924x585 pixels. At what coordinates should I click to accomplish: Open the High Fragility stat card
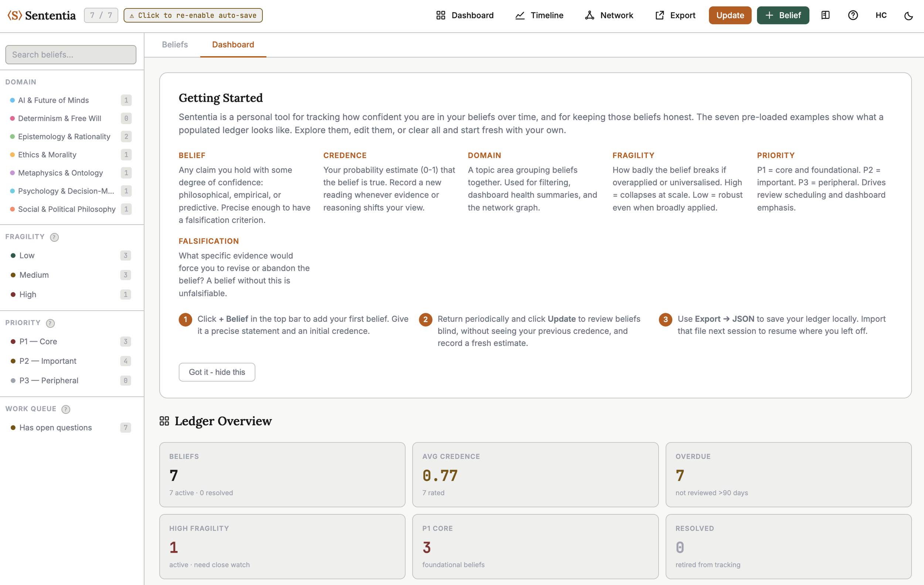coord(282,547)
